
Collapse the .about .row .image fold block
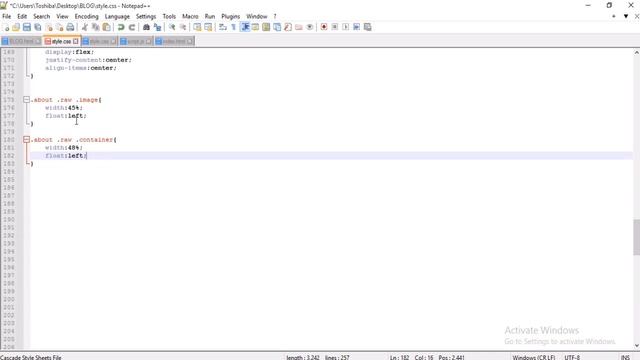tap(27, 100)
